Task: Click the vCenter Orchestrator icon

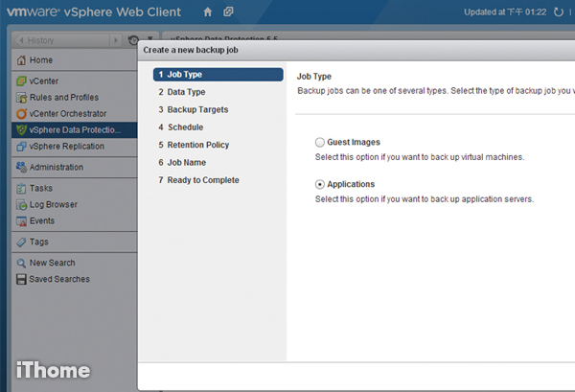Action: [20, 114]
